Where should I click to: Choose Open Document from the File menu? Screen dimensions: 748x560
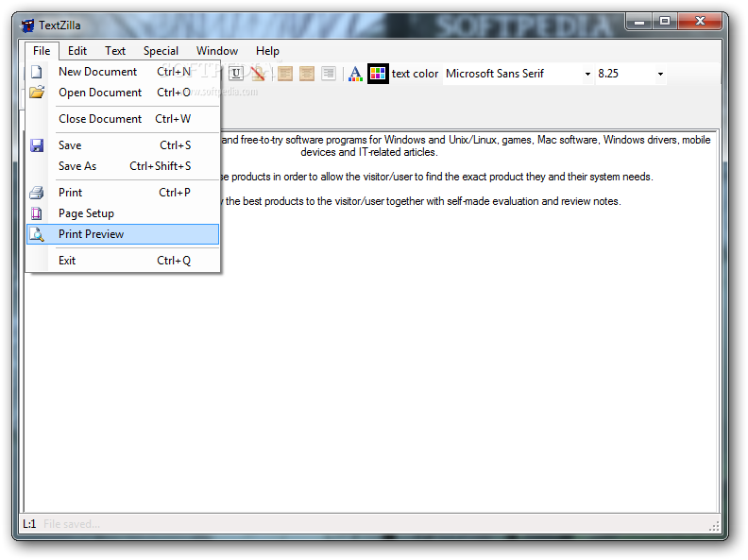123,92
